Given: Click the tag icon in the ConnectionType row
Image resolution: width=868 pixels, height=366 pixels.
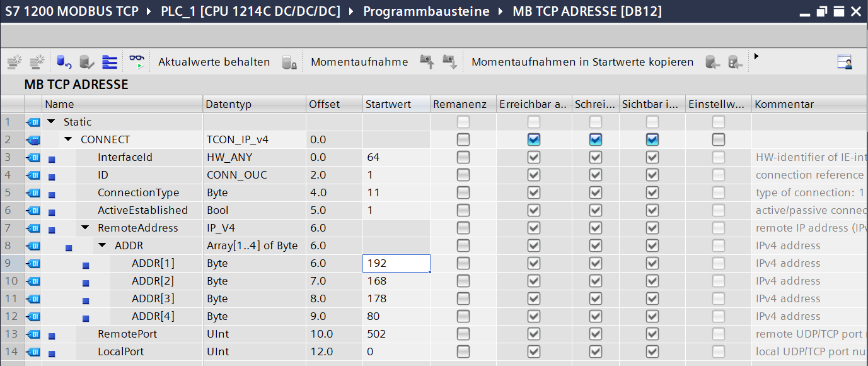Looking at the screenshot, I should [33, 192].
